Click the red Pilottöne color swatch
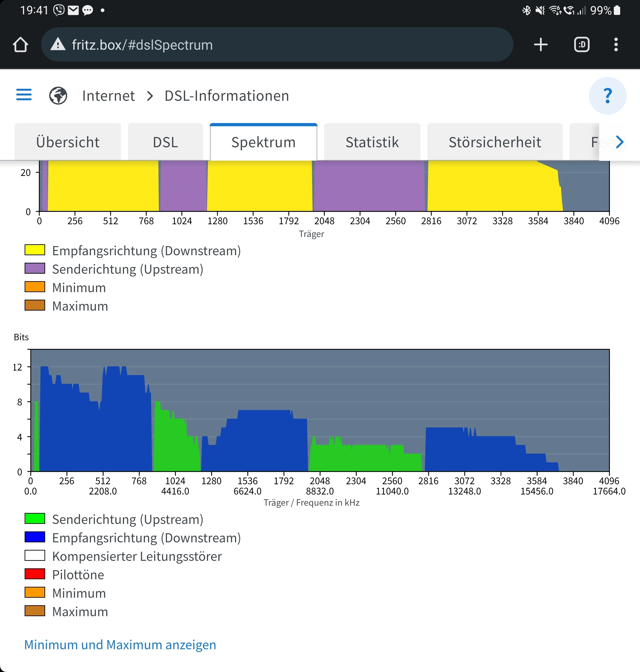The height and width of the screenshot is (672, 640). click(x=35, y=574)
